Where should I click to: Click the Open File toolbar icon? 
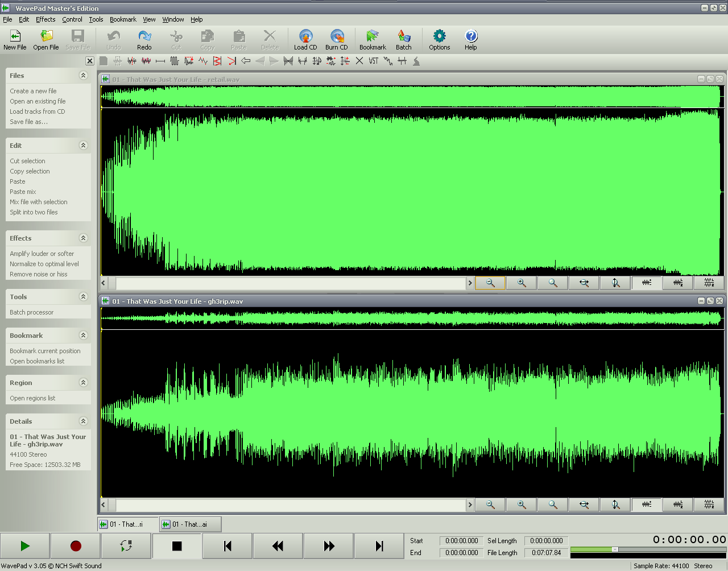[46, 40]
